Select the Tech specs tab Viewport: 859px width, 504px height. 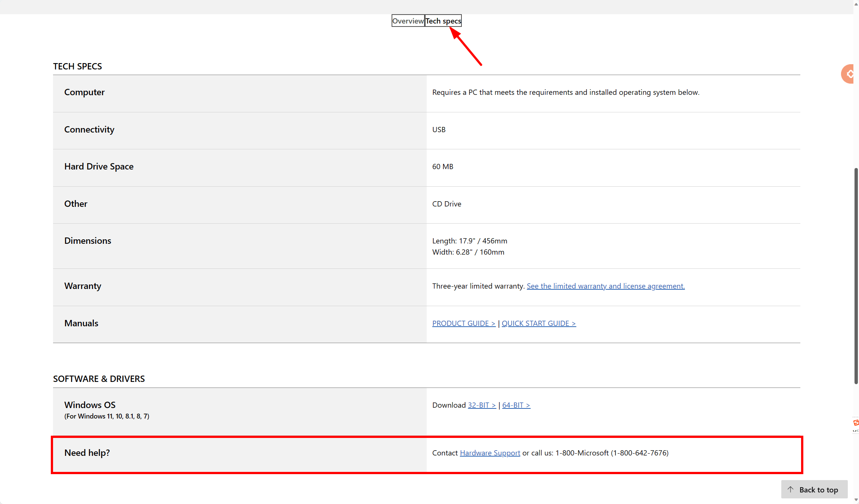pos(443,21)
